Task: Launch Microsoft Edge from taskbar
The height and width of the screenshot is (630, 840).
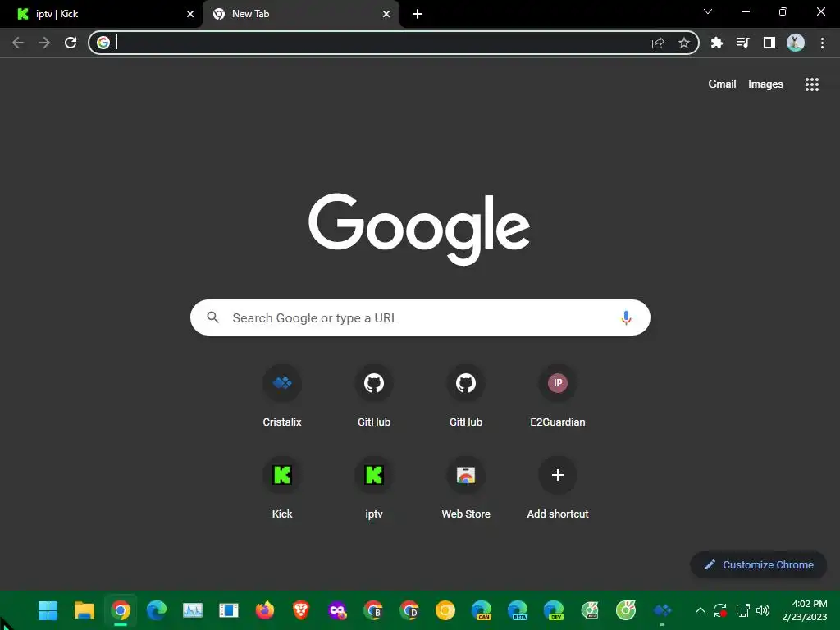Action: pos(157,610)
